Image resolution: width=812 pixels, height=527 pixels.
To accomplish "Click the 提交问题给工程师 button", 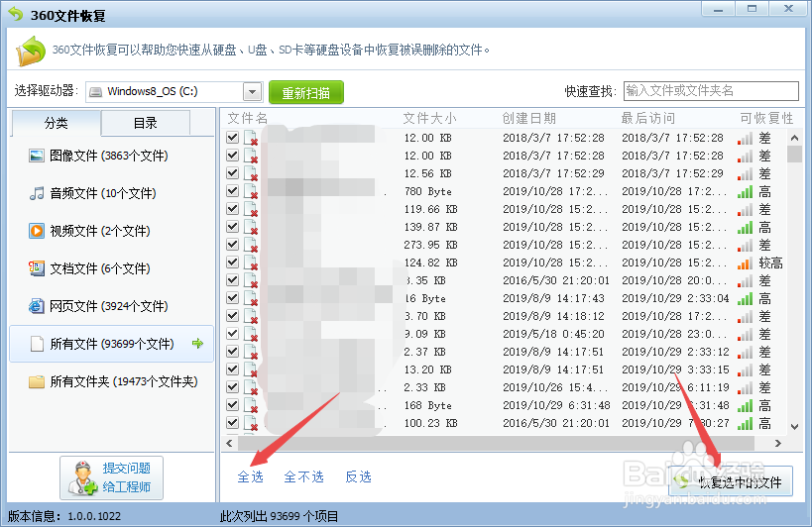I will pos(111,477).
